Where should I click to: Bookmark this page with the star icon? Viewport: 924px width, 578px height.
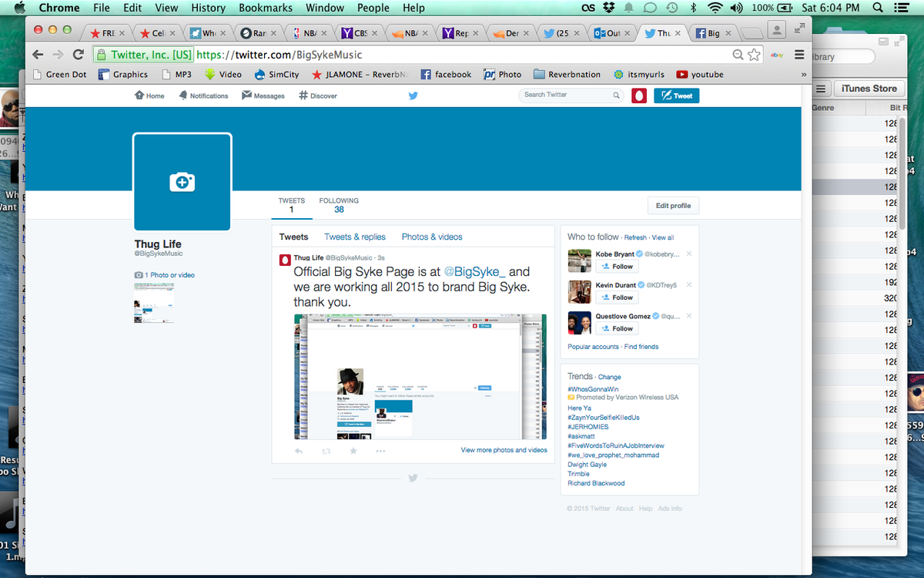pyautogui.click(x=754, y=55)
